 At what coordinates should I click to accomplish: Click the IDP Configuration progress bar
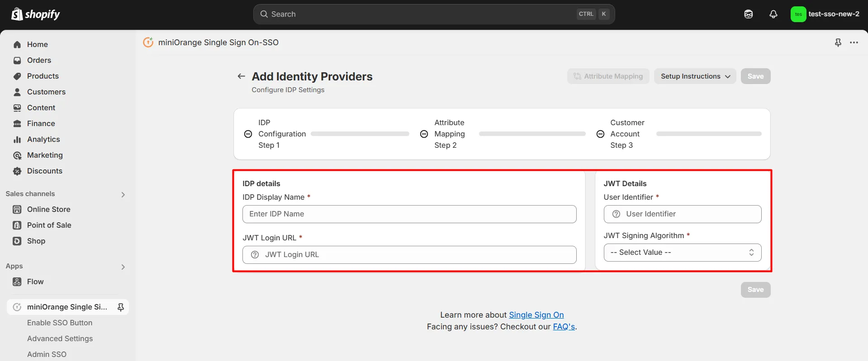pyautogui.click(x=360, y=134)
